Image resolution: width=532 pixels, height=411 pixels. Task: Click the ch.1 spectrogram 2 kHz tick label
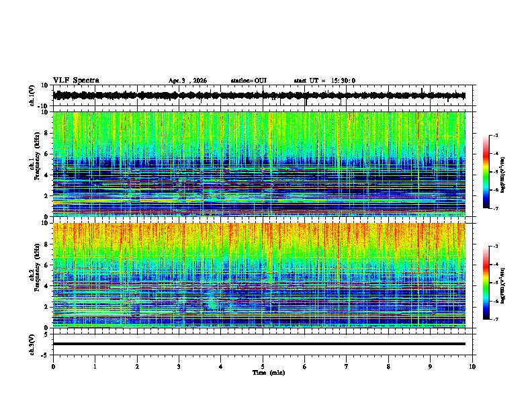[46, 195]
